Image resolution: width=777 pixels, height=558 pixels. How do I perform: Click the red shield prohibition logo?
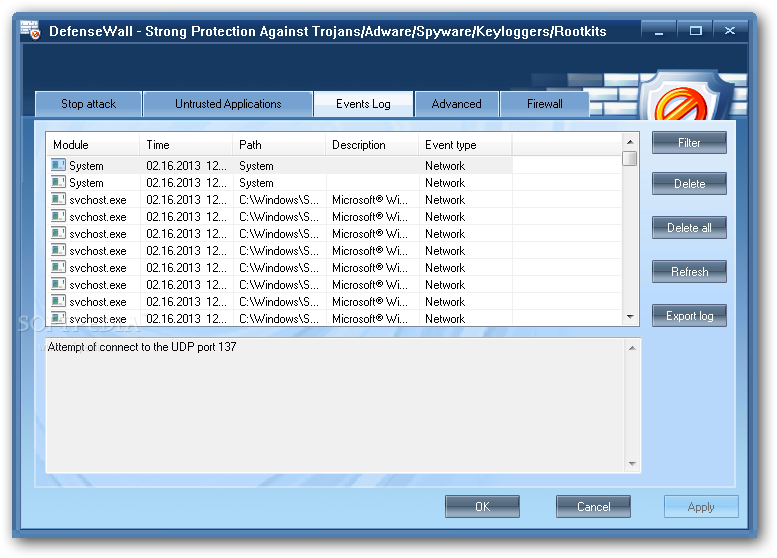click(687, 98)
